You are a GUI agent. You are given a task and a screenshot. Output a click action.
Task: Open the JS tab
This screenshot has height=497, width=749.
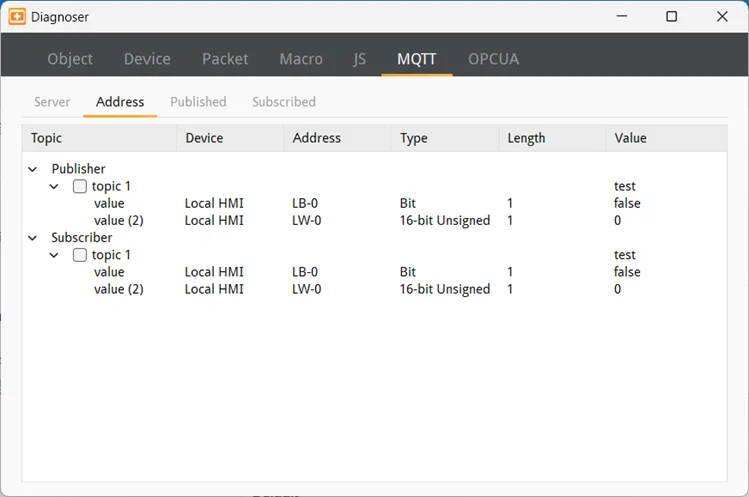coord(360,59)
